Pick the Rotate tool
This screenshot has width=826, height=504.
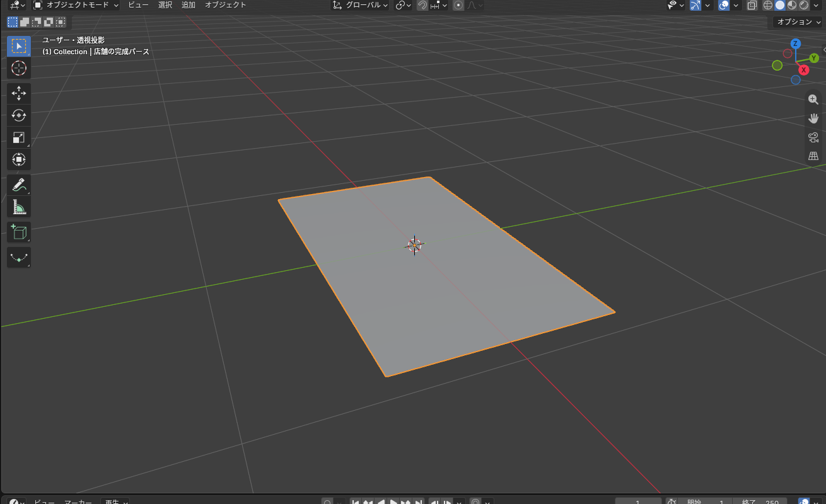pos(19,115)
